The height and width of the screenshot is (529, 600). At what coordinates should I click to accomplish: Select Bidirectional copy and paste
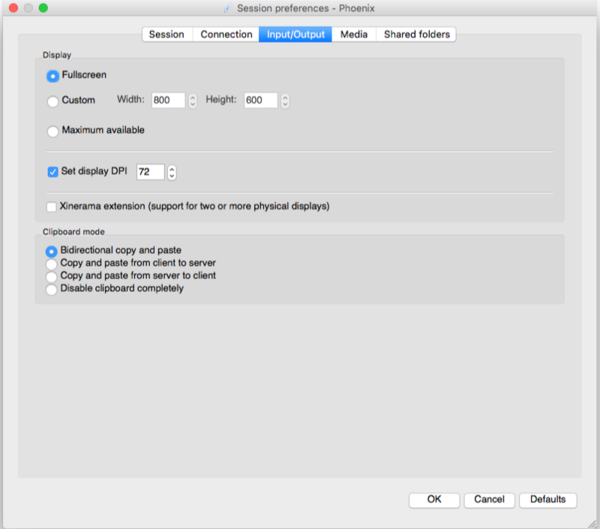52,251
